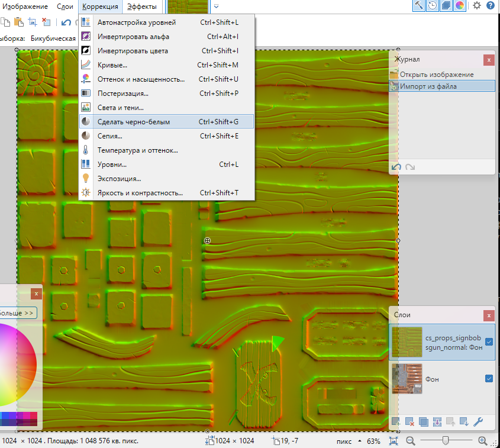Toggle Layers window icon in top bar

click(446, 5)
